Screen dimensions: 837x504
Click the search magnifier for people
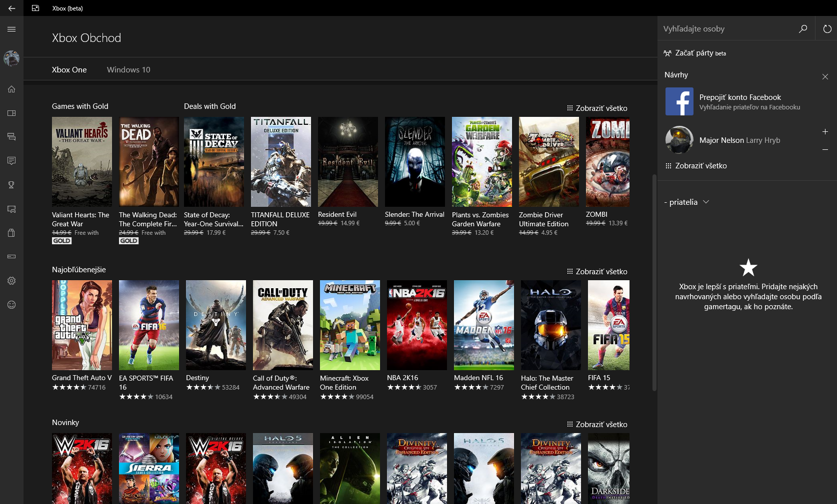(803, 28)
